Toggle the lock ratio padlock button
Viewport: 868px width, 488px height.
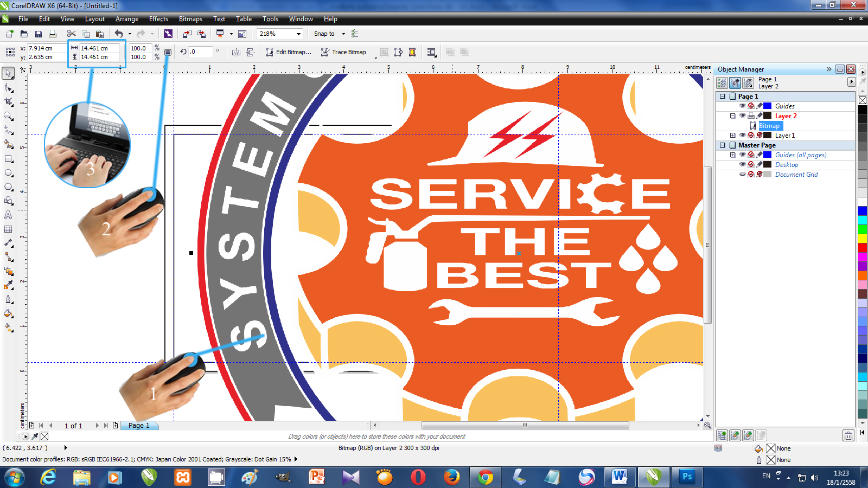[168, 53]
